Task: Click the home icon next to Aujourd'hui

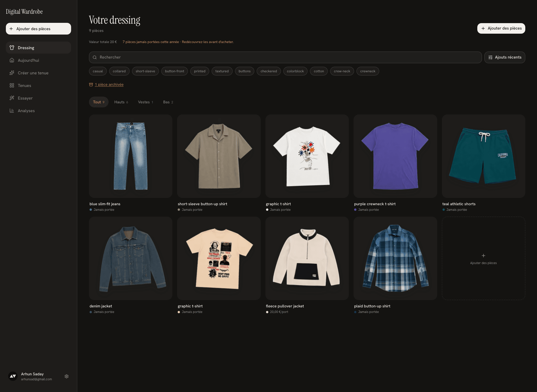Action: coord(12,60)
